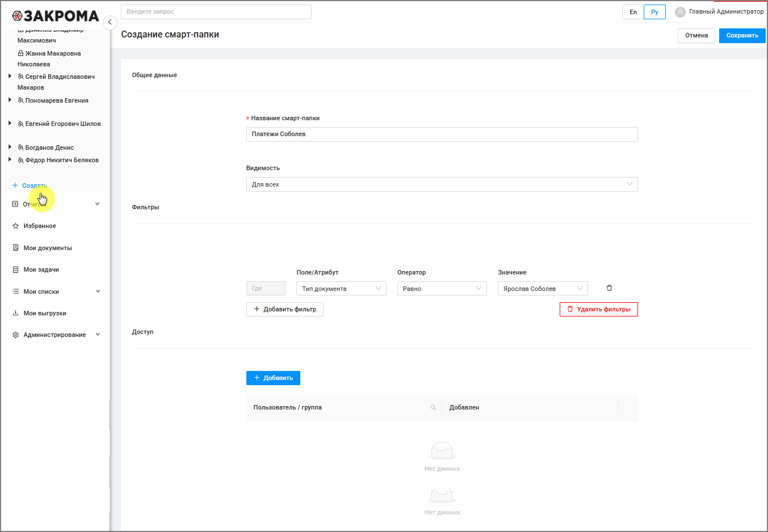Cancel with the Отмена button
768x532 pixels.
[x=696, y=36]
